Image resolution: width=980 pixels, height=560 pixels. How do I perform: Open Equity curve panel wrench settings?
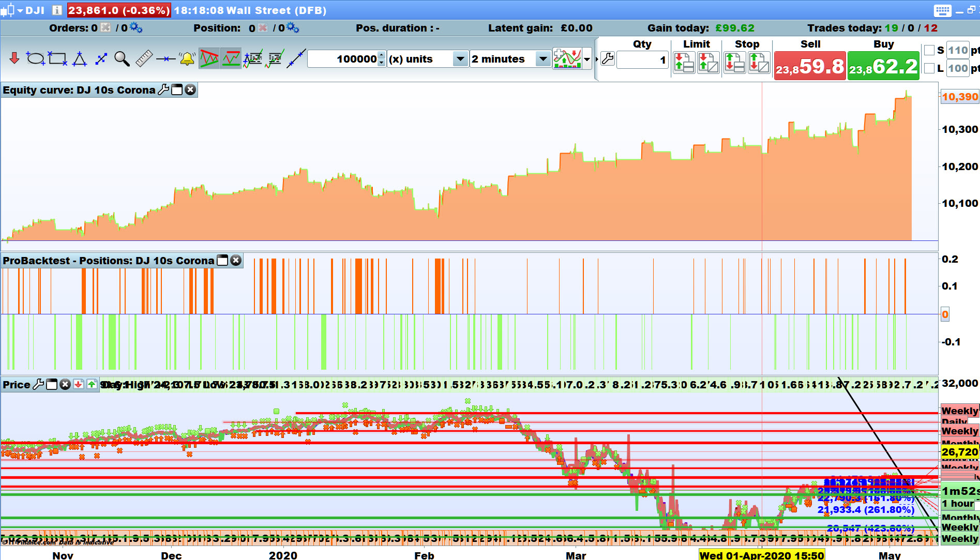click(163, 89)
